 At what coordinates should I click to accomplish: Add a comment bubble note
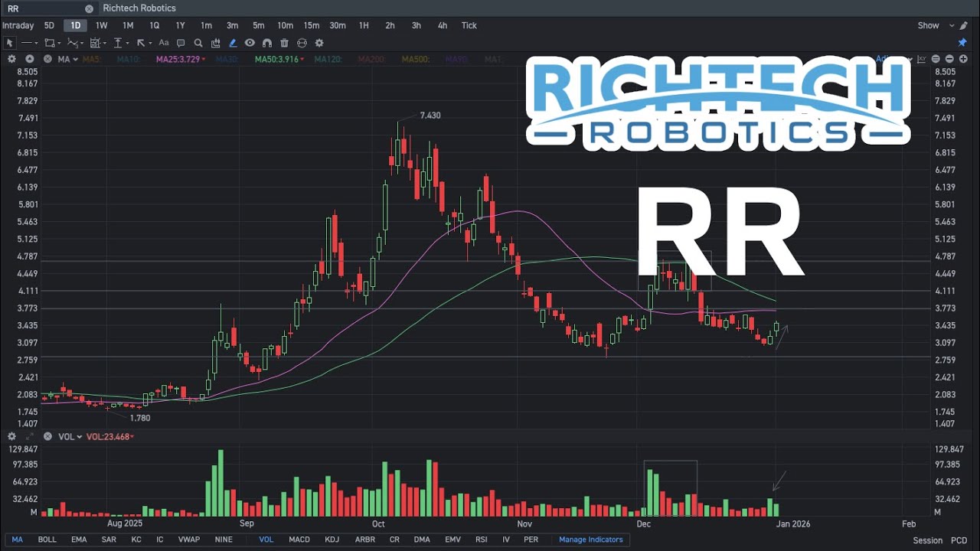[181, 43]
